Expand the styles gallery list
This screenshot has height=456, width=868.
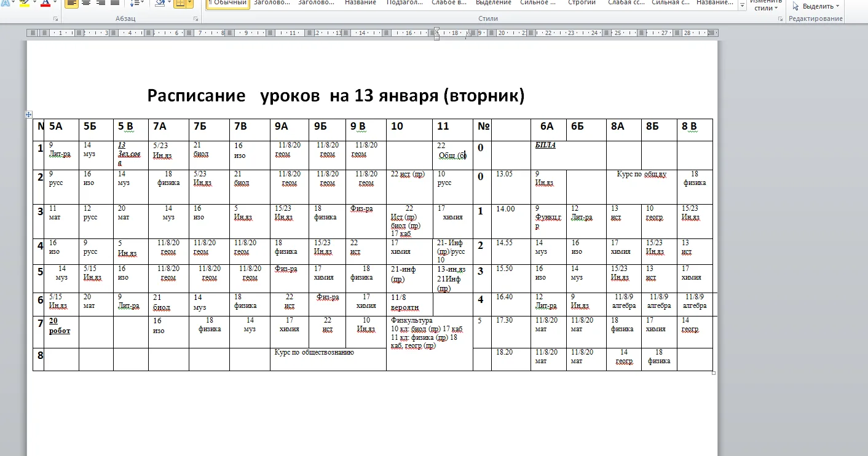742,6
